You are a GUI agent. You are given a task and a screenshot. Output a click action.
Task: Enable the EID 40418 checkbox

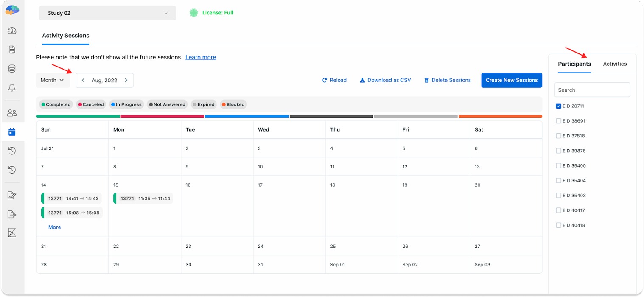coord(559,225)
